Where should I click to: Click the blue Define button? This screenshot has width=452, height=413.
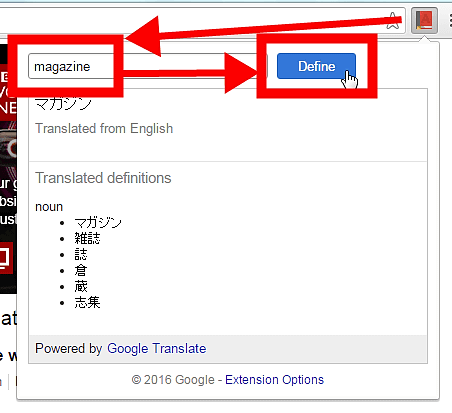click(x=316, y=66)
